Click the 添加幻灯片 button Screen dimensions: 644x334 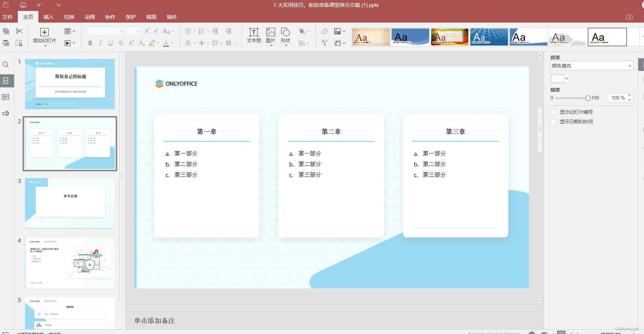tap(45, 37)
